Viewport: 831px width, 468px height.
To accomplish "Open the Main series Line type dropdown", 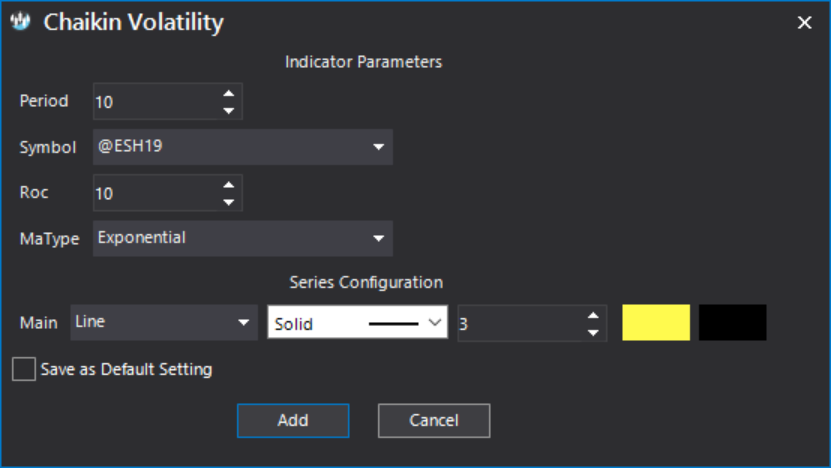I will (164, 322).
